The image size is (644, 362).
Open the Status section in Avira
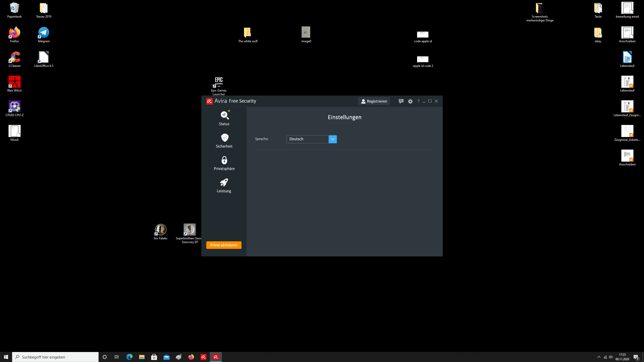click(x=224, y=118)
